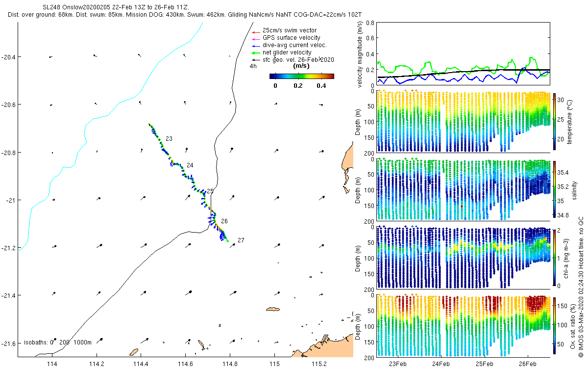Viewport: 588px width, 368px height.
Task: Click the temperature colour bar
Action: click(555, 121)
